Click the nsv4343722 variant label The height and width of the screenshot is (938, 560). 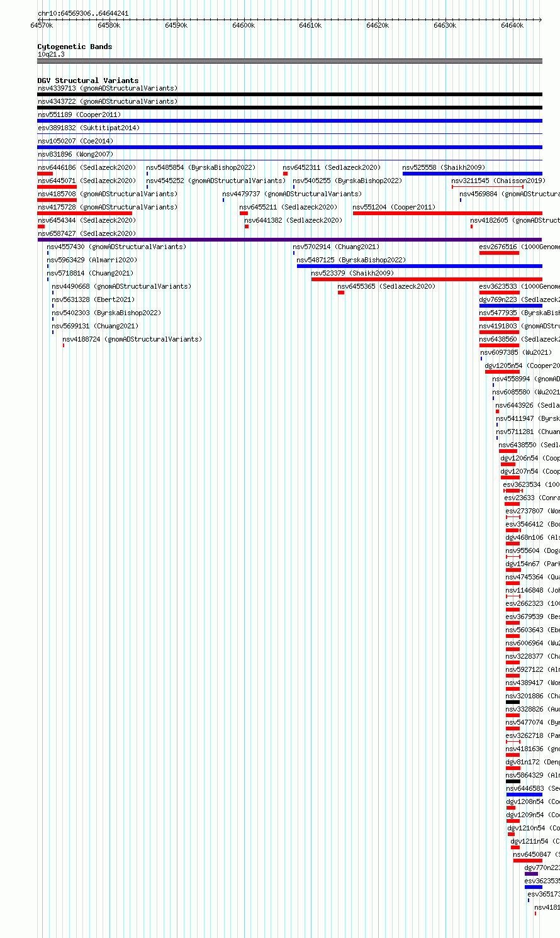[108, 101]
